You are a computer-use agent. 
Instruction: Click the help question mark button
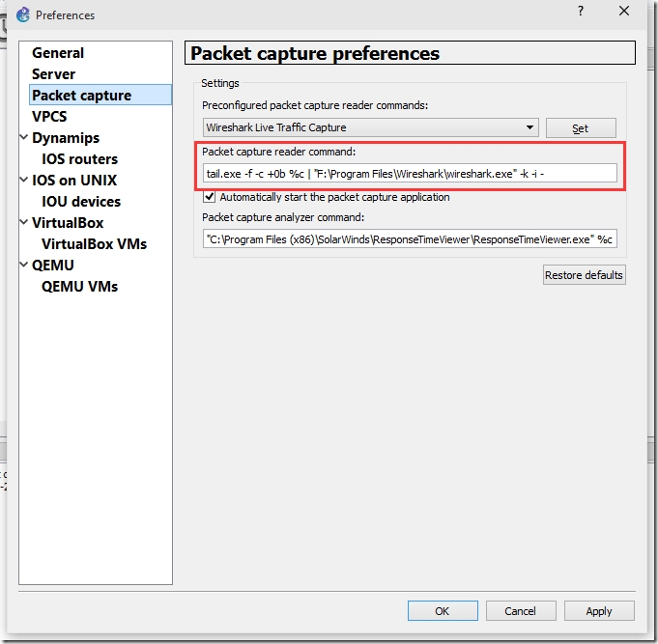click(580, 12)
